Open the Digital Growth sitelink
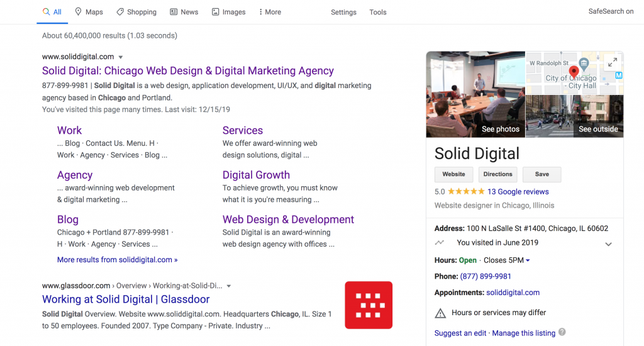This screenshot has height=346, width=644. (x=256, y=175)
